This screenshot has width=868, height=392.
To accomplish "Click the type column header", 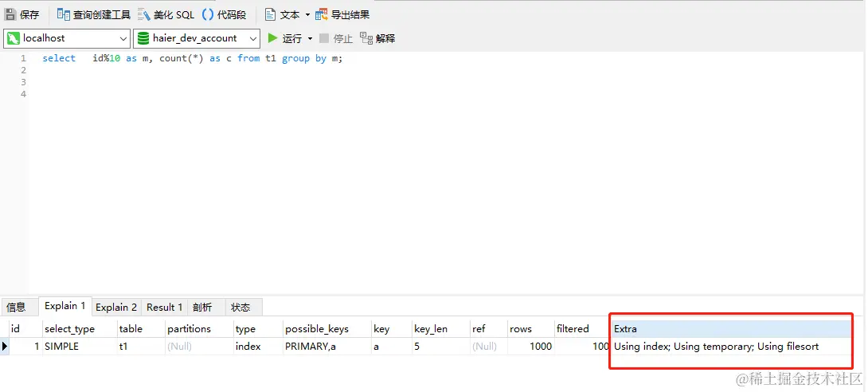I will [258, 329].
